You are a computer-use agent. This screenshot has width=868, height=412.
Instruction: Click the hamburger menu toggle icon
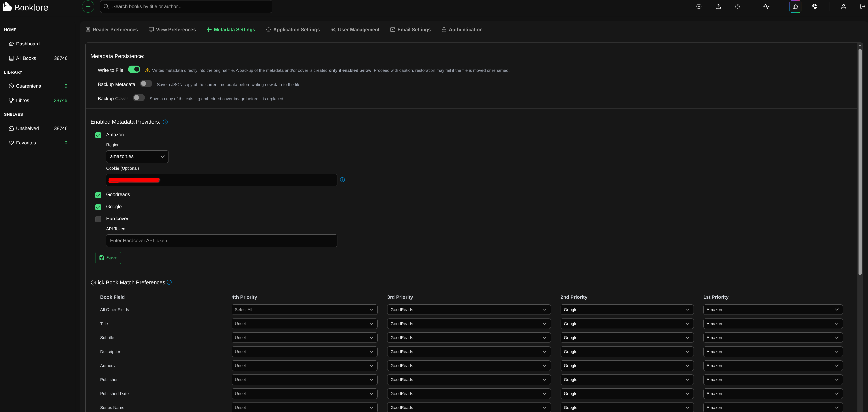[x=88, y=6]
